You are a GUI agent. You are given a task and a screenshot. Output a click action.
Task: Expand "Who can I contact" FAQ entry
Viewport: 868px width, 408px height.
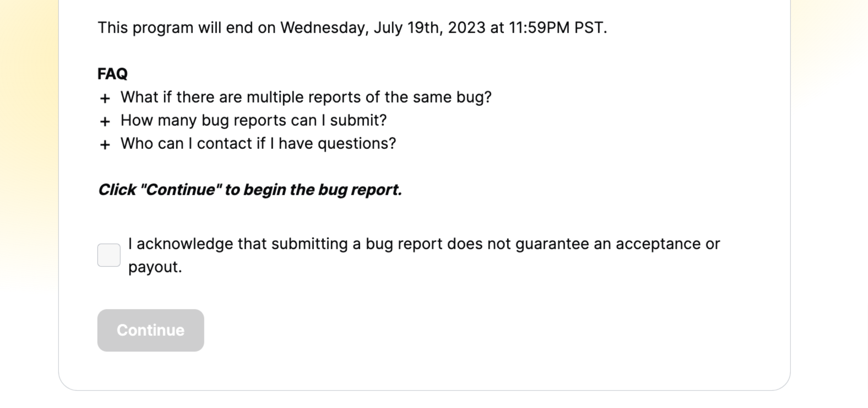(258, 143)
